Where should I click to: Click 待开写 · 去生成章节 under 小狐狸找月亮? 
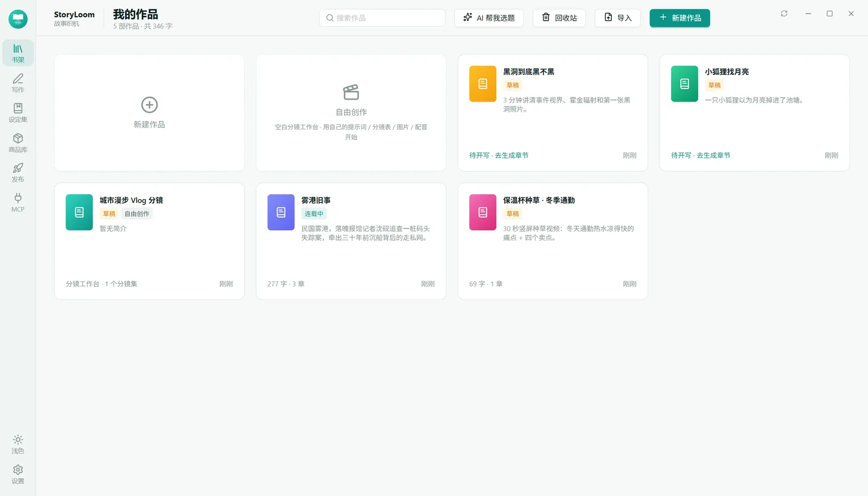(x=700, y=155)
